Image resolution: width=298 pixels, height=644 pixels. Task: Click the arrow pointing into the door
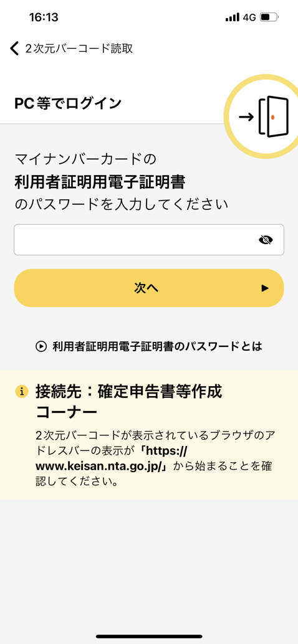coord(247,117)
